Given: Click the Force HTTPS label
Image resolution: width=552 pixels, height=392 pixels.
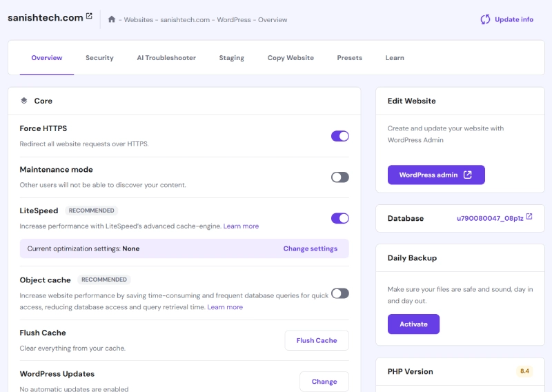Looking at the screenshot, I should [43, 128].
